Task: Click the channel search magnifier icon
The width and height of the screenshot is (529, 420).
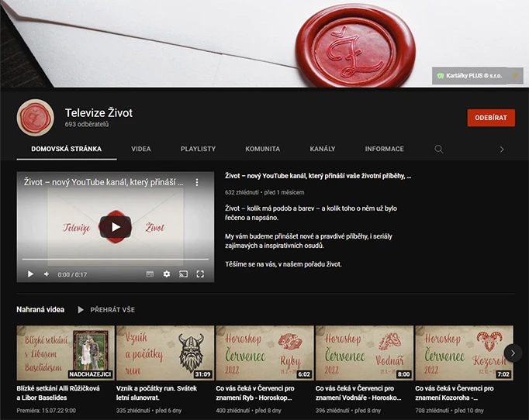Action: [x=438, y=149]
